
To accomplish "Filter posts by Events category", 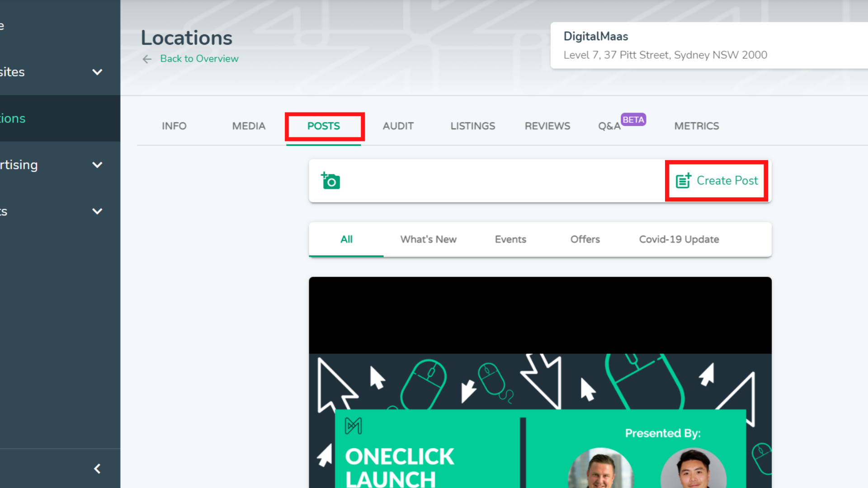I will pyautogui.click(x=510, y=239).
